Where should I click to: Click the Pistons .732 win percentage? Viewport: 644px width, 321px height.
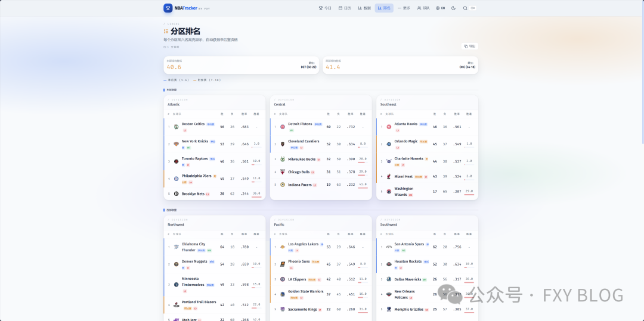[x=351, y=127]
